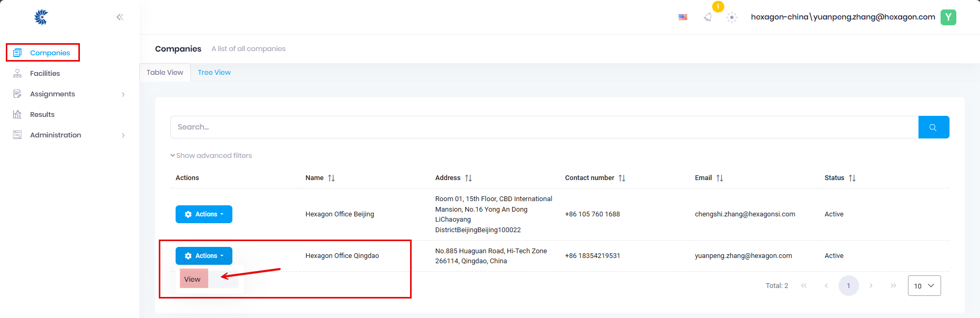Sort table by Contact number column

point(622,178)
